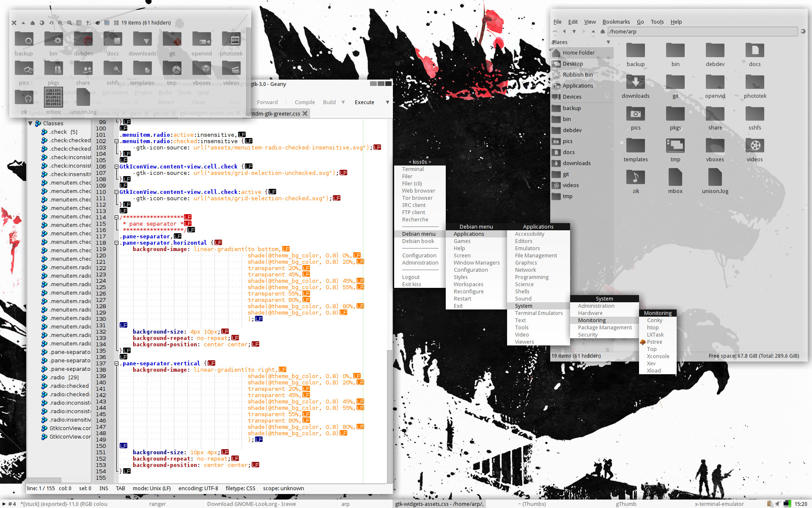812x508 pixels.
Task: Select the mbox binary file in ROX-Filer
Action: (x=54, y=101)
